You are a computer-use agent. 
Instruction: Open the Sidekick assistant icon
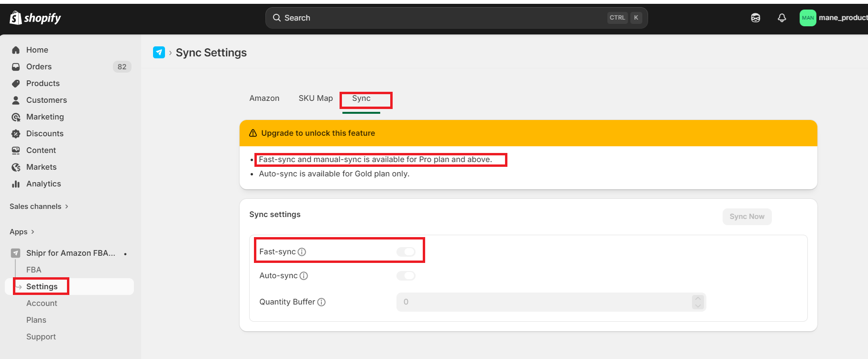coord(755,18)
